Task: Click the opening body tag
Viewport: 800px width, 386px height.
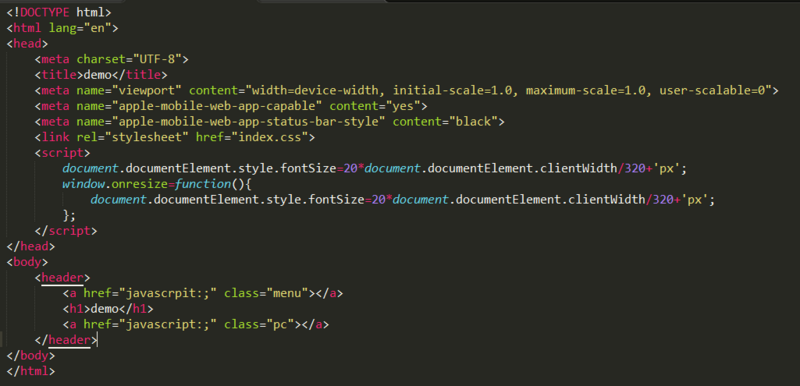Action: point(27,262)
